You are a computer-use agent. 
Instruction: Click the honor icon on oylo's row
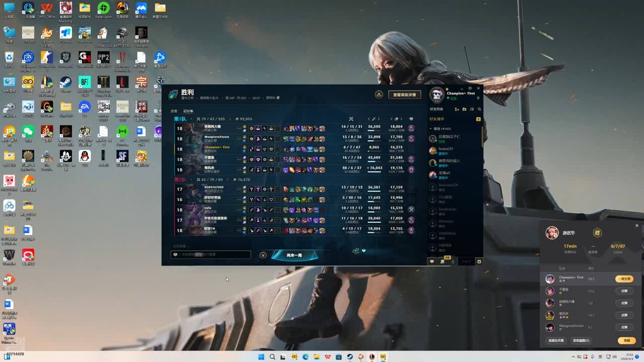coord(411,210)
